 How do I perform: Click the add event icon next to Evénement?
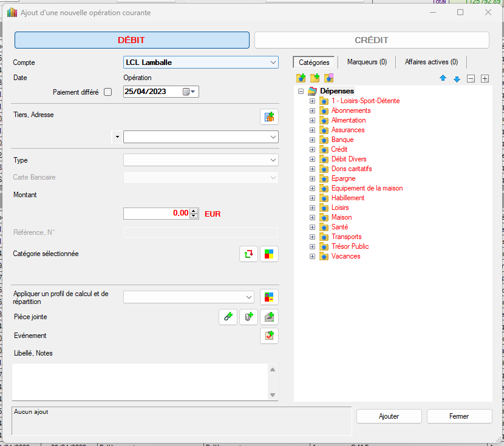269,336
